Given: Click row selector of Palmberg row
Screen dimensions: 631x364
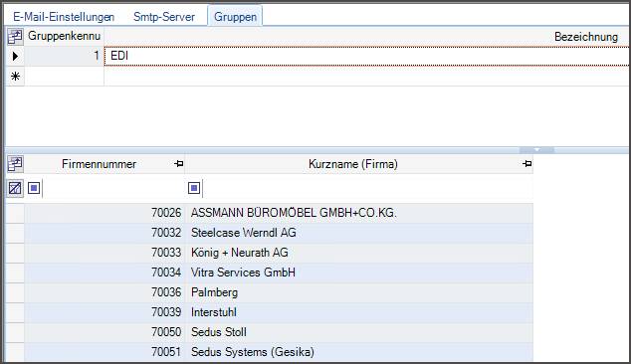Looking at the screenshot, I should 15,292.
